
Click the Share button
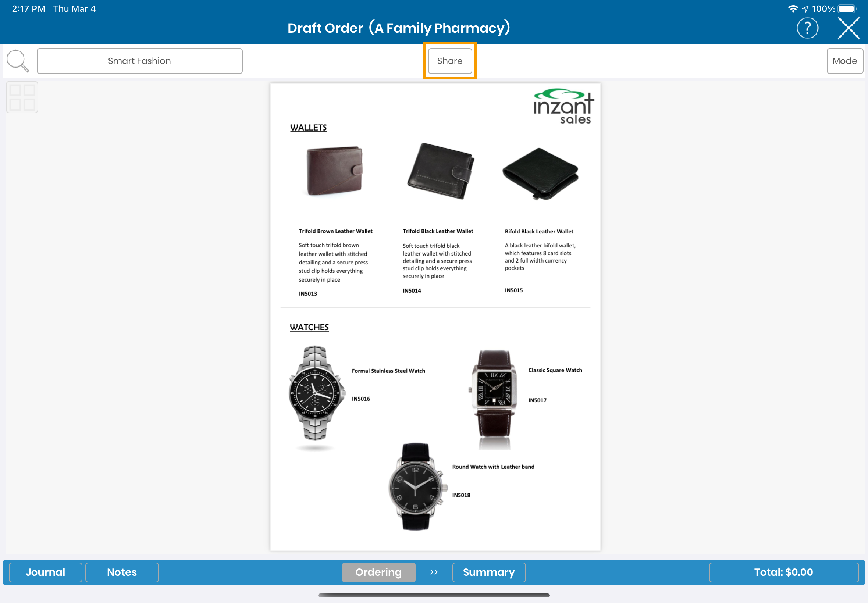(x=450, y=61)
